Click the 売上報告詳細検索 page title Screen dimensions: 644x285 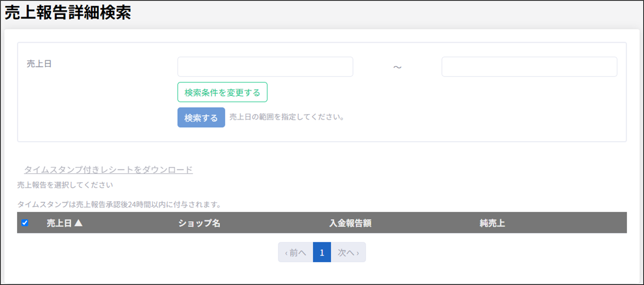coord(68,13)
